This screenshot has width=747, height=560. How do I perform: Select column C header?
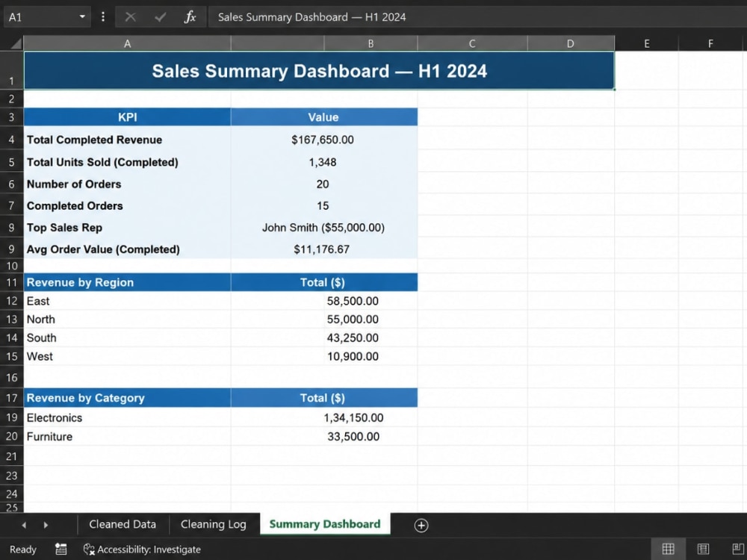click(472, 44)
